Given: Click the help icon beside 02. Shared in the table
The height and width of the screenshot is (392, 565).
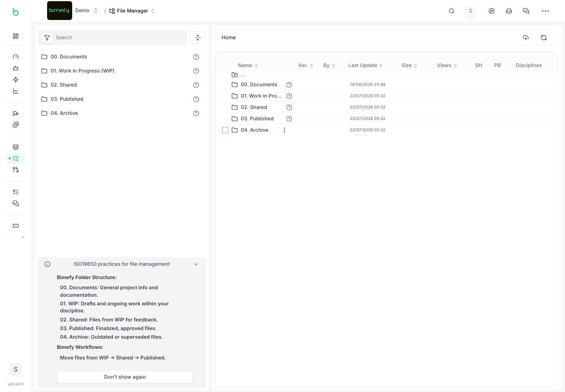Looking at the screenshot, I should point(289,107).
